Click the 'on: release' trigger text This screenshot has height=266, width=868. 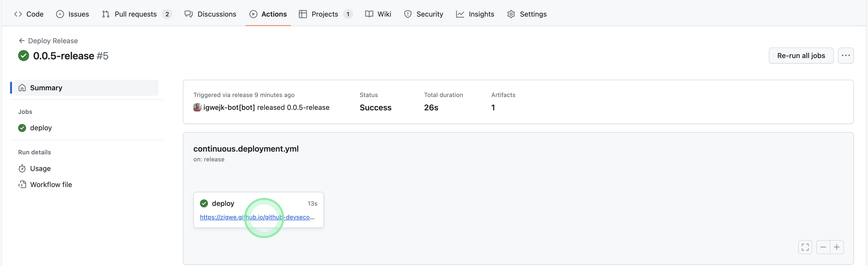[209, 159]
